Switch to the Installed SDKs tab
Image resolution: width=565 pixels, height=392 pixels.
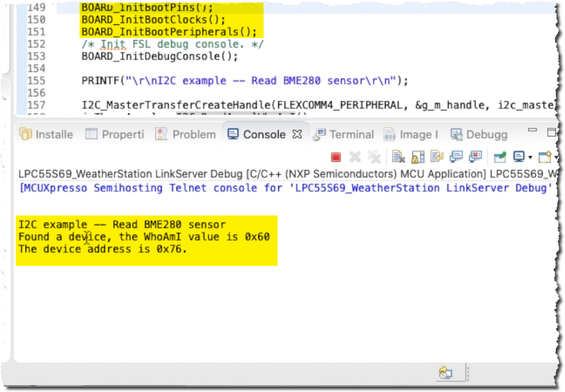point(47,134)
